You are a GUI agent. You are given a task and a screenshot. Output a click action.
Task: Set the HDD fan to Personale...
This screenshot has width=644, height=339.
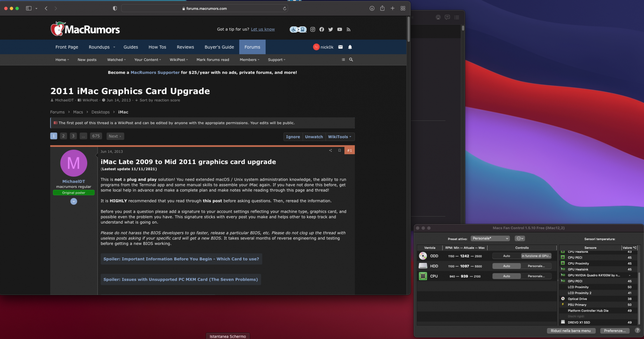536,266
